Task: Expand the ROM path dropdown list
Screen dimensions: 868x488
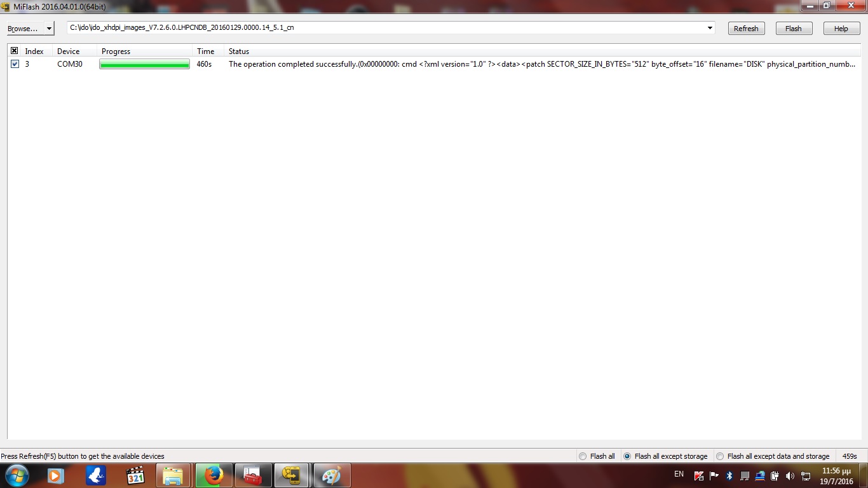Action: [710, 28]
